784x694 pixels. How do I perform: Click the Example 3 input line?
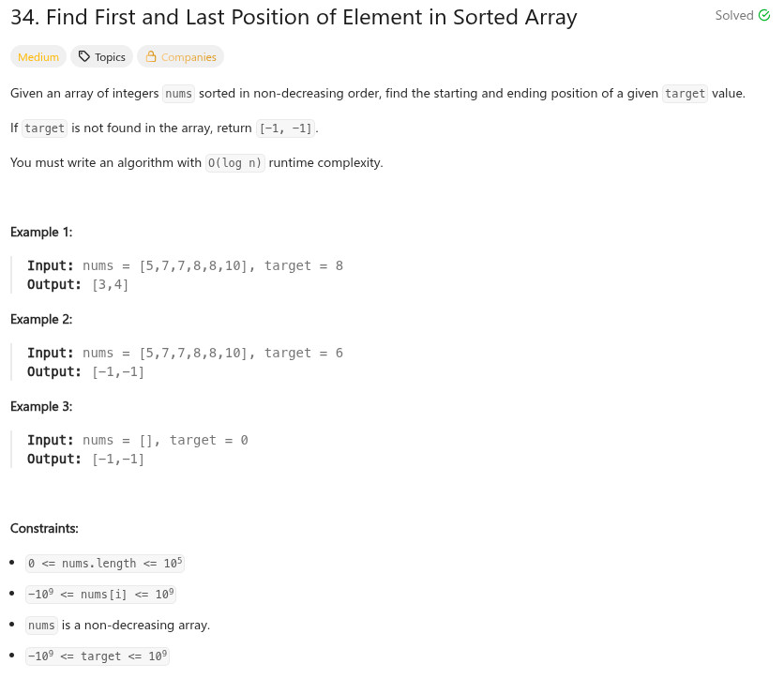point(138,441)
